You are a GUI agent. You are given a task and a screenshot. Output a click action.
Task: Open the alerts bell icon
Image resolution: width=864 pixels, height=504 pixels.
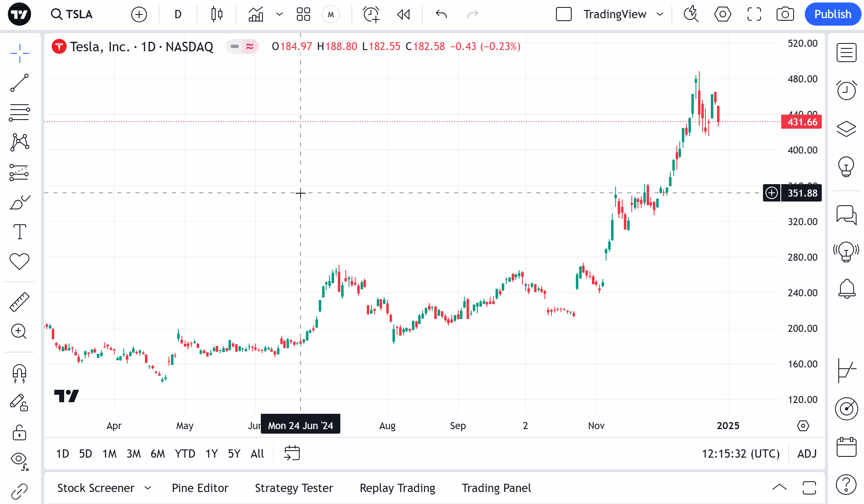click(847, 288)
